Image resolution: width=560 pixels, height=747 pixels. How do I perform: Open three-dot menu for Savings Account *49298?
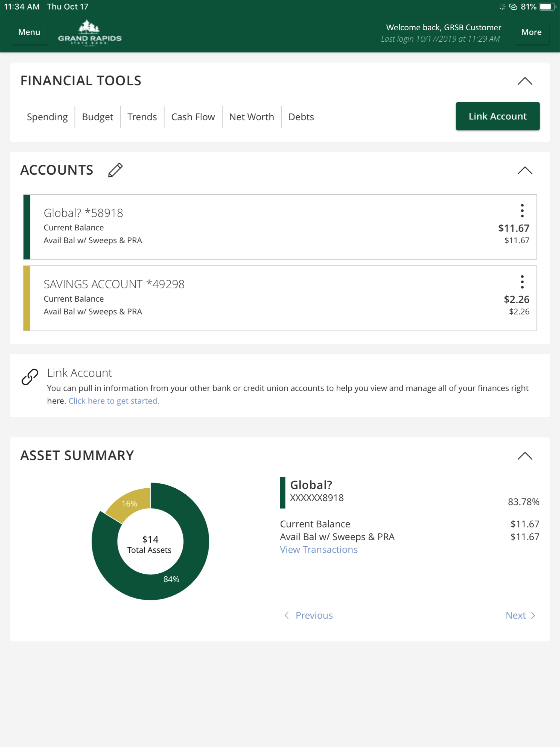point(522,282)
